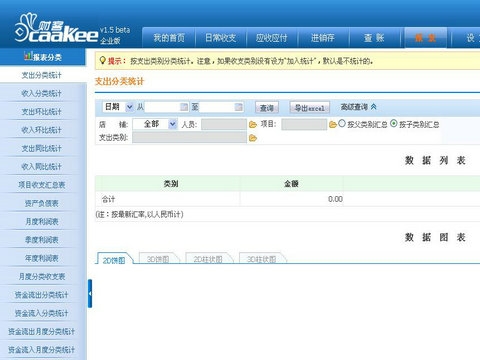Switch to the 2D柱状图 tab
The height and width of the screenshot is (360, 480).
pos(208,259)
